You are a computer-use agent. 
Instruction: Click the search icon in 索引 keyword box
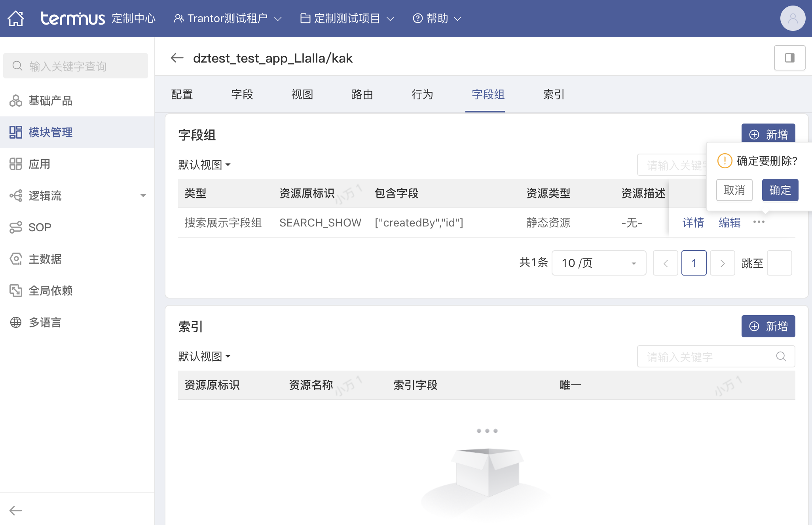[x=781, y=357]
